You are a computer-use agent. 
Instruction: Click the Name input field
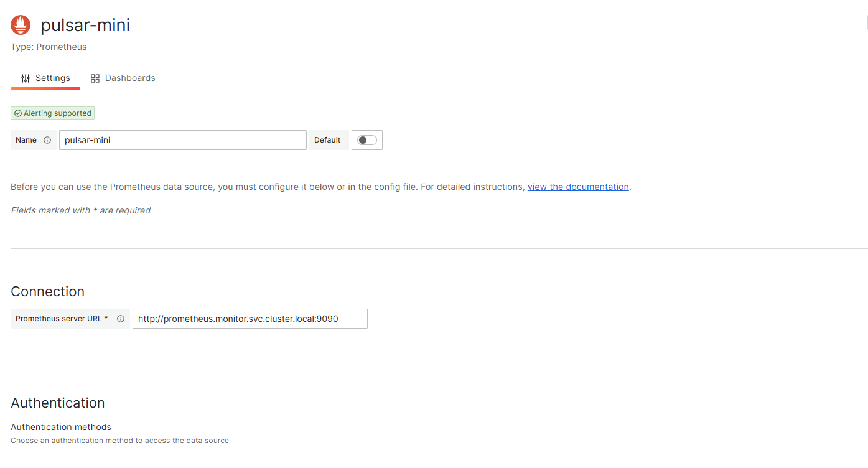(x=183, y=140)
